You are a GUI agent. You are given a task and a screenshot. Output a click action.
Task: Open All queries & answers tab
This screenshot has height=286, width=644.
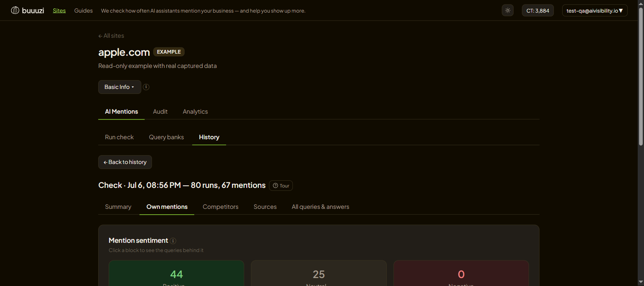[x=321, y=207]
